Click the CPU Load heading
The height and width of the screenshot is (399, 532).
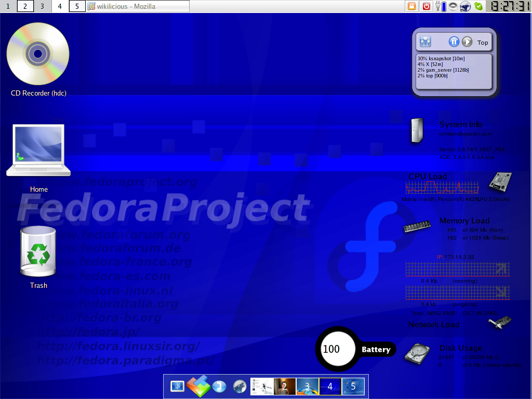coord(428,177)
